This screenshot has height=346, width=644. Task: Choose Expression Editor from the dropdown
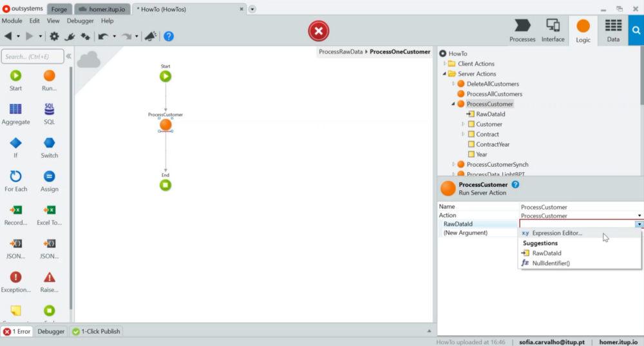tap(580, 233)
